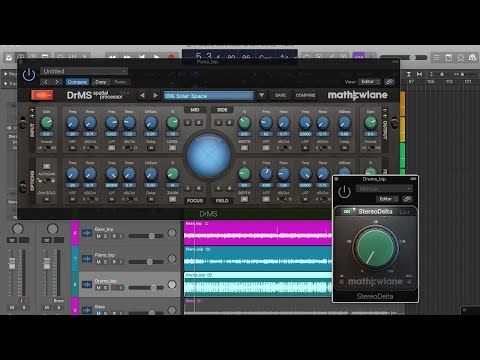Click the red DrMS bypass switch
Image resolution: width=480 pixels, height=360 pixels.
(42, 95)
